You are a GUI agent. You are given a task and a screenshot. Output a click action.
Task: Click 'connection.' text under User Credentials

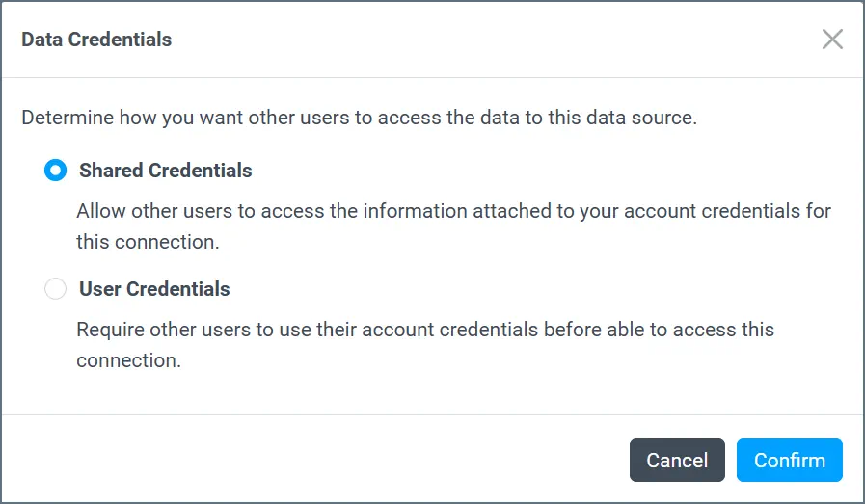coord(128,360)
